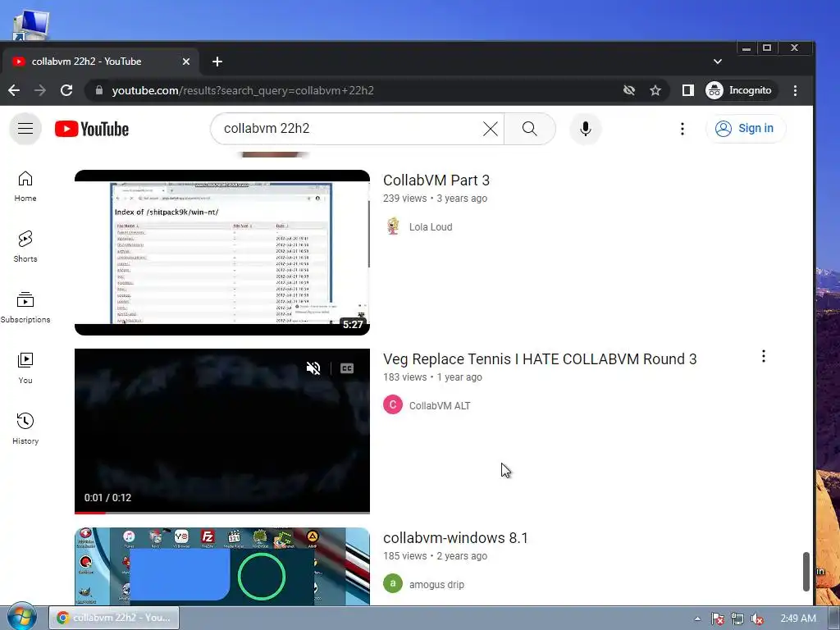This screenshot has height=630, width=840.
Task: Open Veg Replace Tennis video title
Action: click(540, 359)
